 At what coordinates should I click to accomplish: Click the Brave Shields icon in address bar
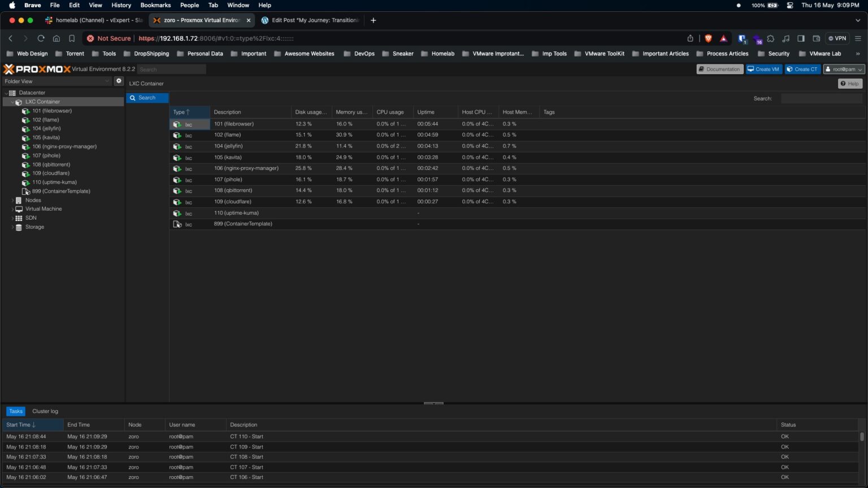pos(708,38)
